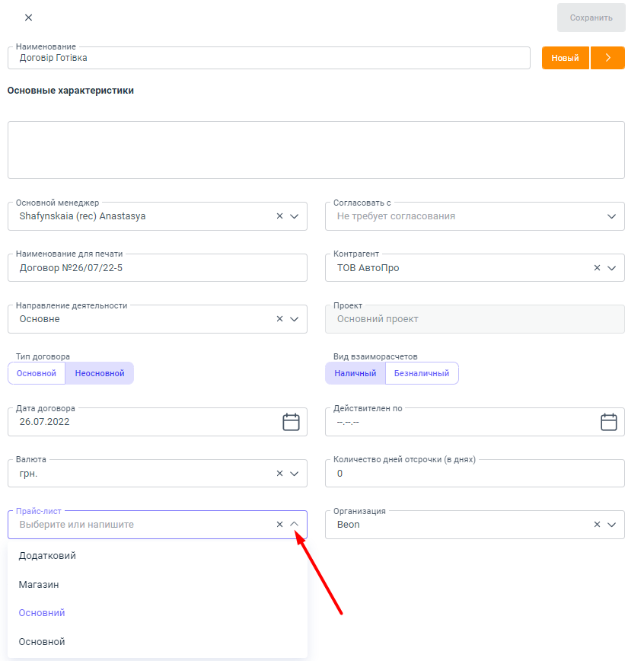This screenshot has width=644, height=661.
Task: Click the orange arrow next to Новый
Action: tap(607, 58)
